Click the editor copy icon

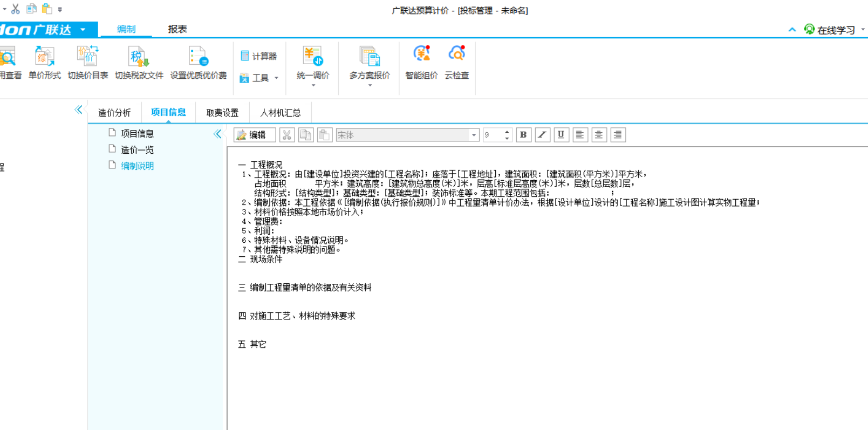[306, 135]
